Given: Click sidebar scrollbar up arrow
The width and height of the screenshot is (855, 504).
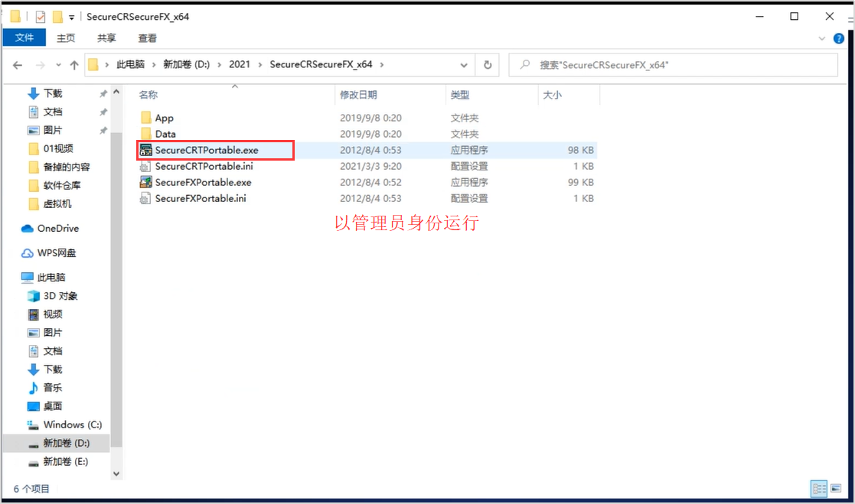Looking at the screenshot, I should [x=116, y=93].
